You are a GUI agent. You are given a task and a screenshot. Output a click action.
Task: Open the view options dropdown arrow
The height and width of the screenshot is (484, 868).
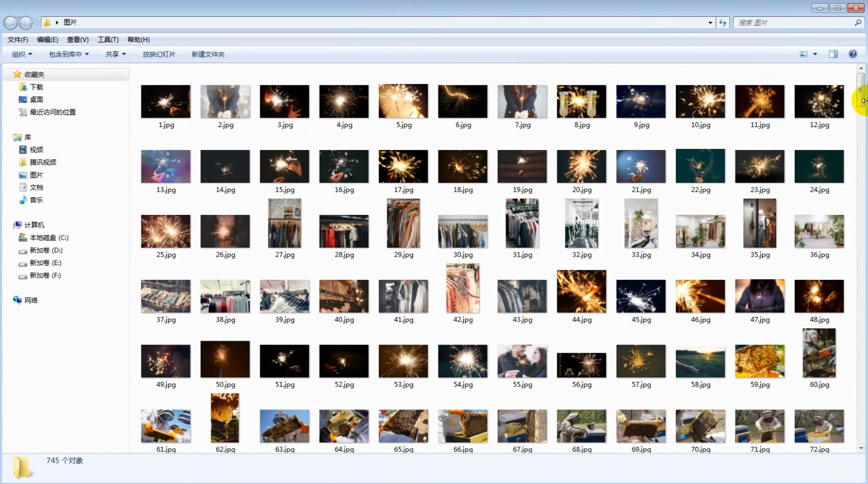pos(815,54)
